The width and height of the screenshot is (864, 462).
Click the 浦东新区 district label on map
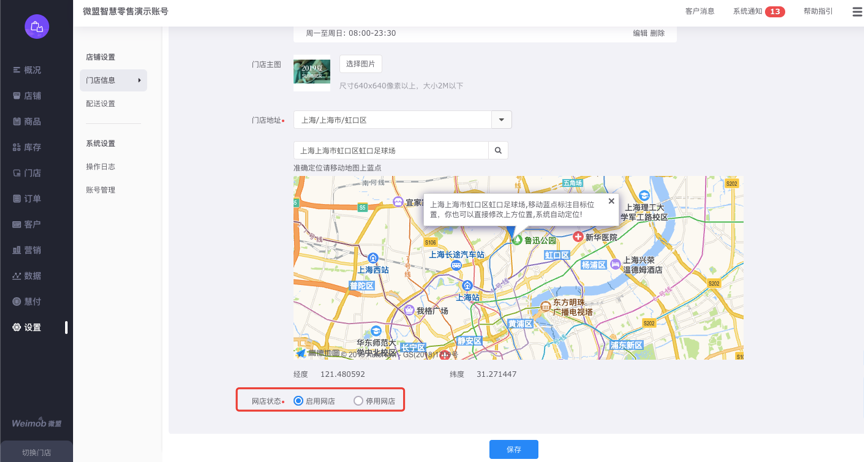[x=626, y=345]
